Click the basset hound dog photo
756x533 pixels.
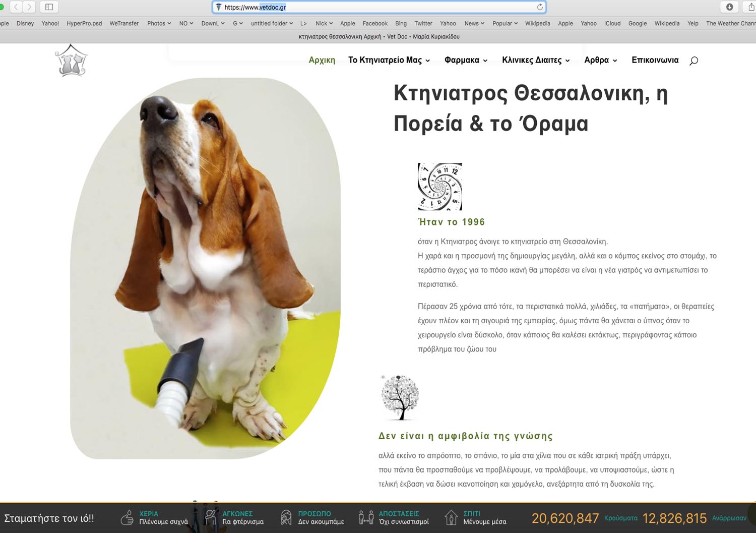point(206,267)
